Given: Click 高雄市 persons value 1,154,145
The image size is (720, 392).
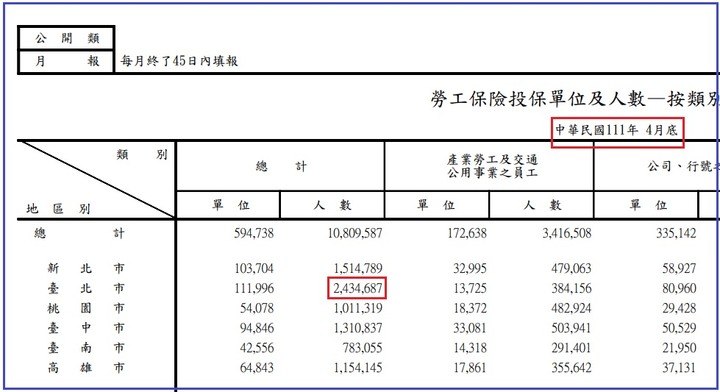Looking at the screenshot, I should point(358,368).
